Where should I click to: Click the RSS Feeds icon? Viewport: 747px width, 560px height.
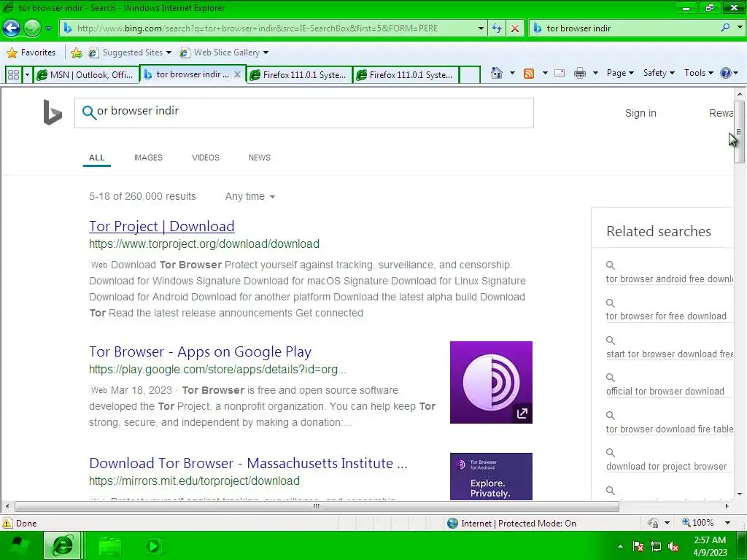point(529,73)
